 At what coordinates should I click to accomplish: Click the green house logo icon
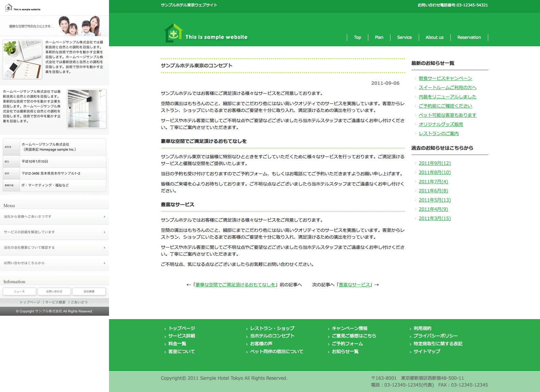click(x=173, y=33)
